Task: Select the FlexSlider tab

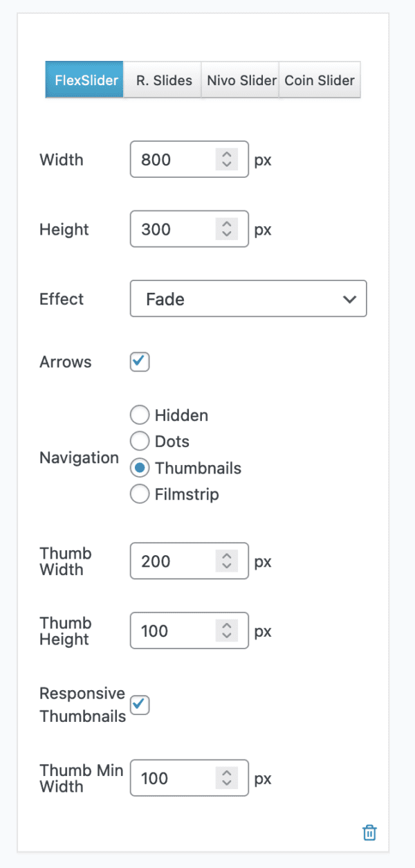Action: [84, 80]
